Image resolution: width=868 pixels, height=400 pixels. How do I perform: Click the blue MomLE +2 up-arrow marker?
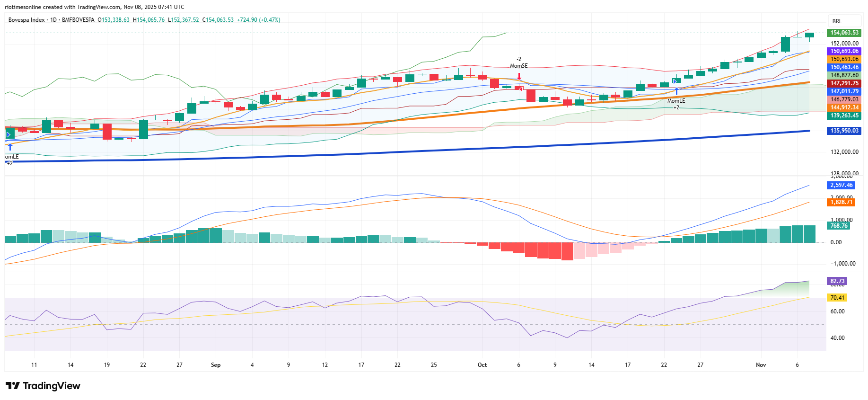(x=676, y=91)
